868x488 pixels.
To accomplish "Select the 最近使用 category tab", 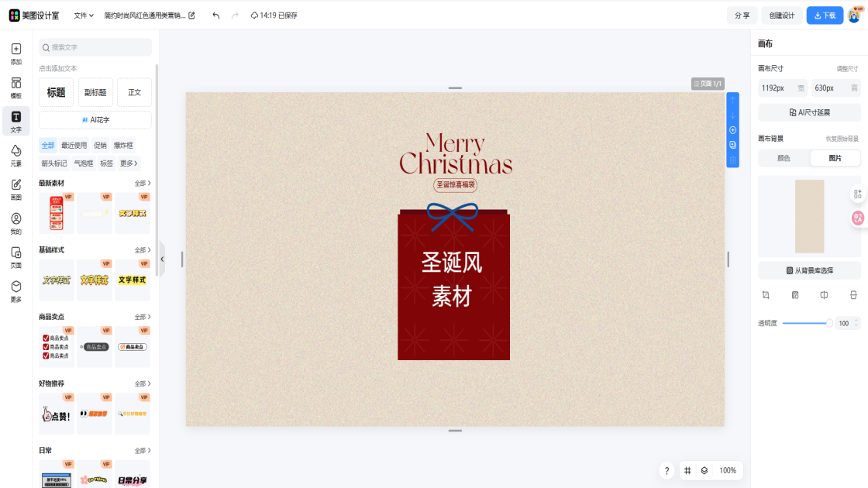I will [x=74, y=145].
